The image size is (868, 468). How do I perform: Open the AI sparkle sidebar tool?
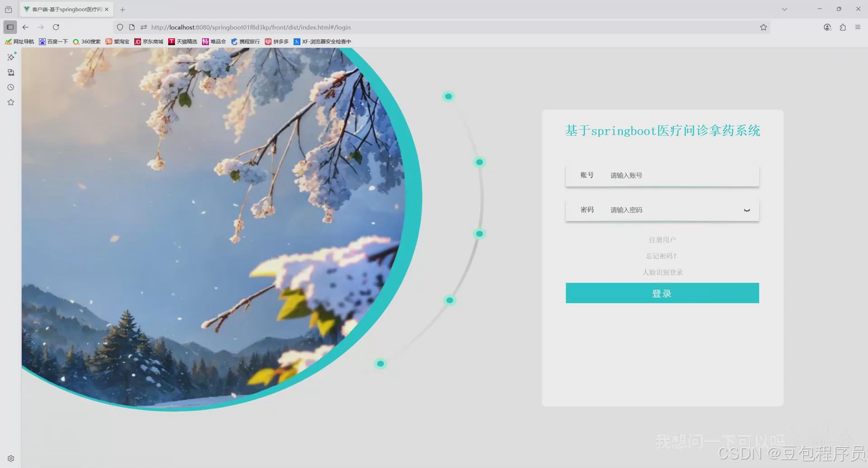coord(11,57)
